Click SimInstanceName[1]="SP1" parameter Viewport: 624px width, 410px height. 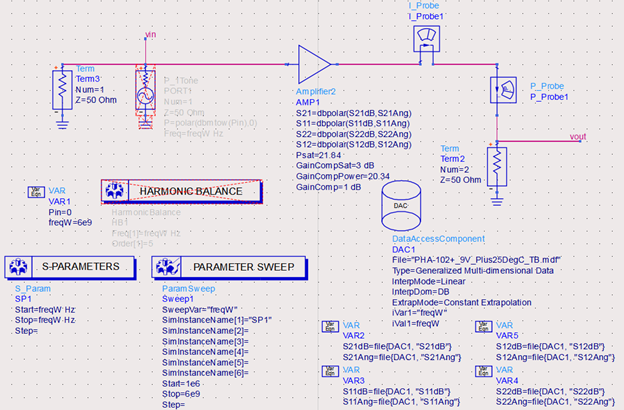point(217,320)
